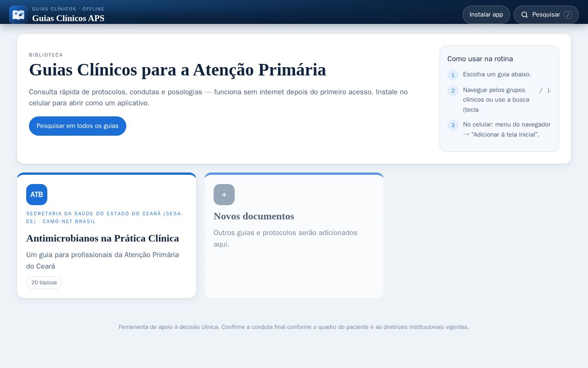Click the Novos documentos card title

[254, 216]
